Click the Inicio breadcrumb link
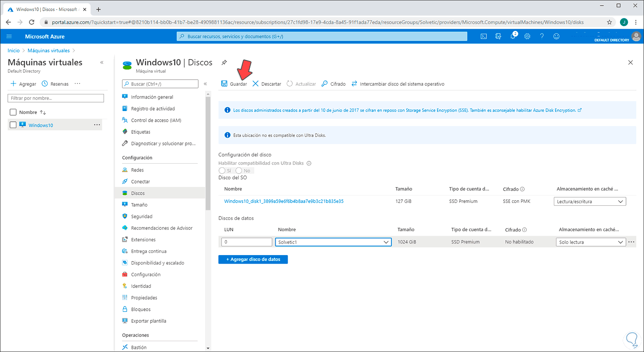Image resolution: width=644 pixels, height=352 pixels. (14, 51)
